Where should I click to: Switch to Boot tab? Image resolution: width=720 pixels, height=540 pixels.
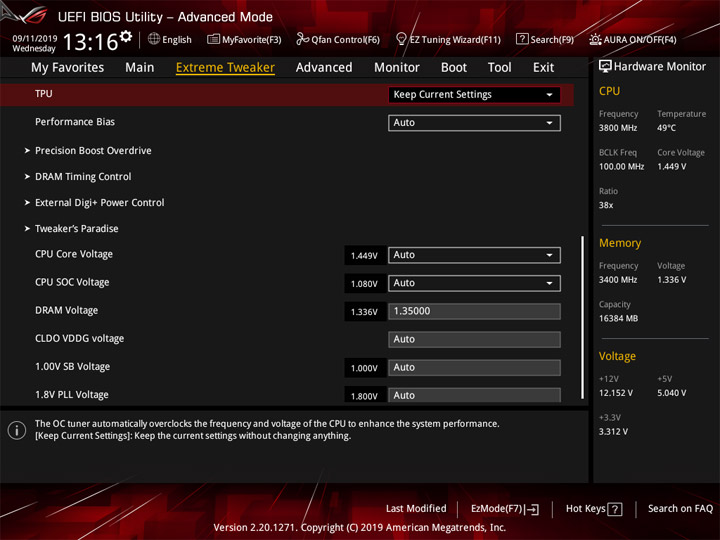click(454, 68)
